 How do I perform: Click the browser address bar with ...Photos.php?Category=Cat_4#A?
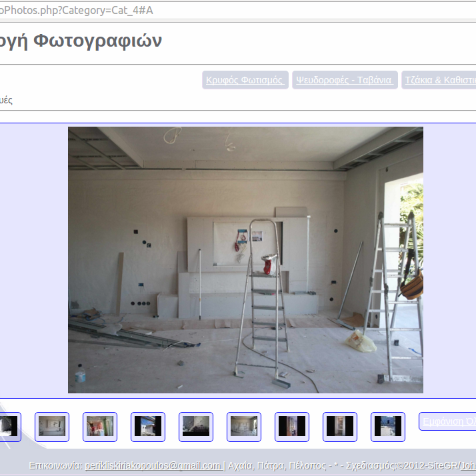(x=238, y=10)
